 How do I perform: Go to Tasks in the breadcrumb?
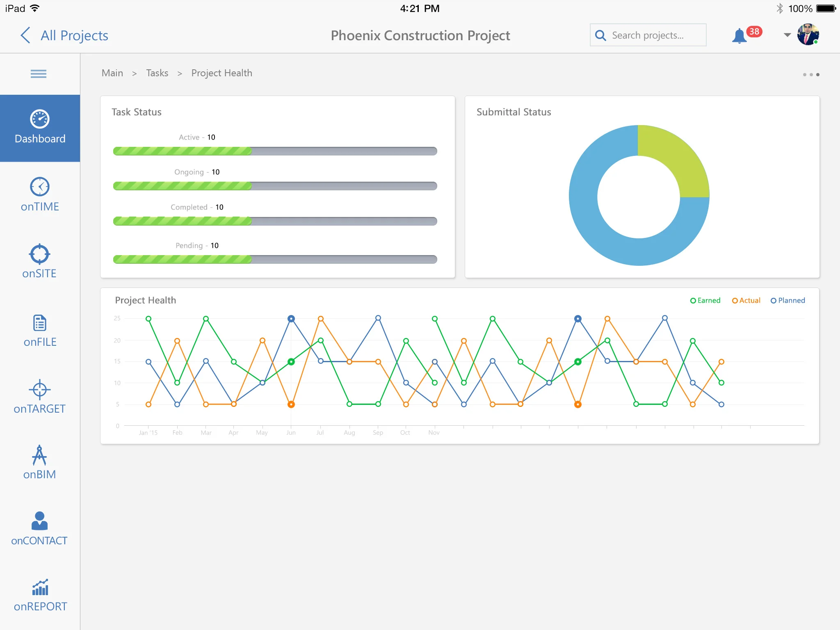coord(157,73)
